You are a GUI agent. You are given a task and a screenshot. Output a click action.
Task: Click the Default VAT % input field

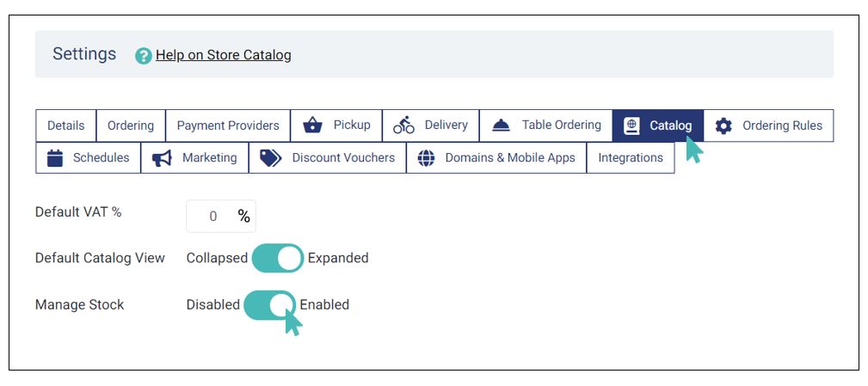tap(221, 217)
